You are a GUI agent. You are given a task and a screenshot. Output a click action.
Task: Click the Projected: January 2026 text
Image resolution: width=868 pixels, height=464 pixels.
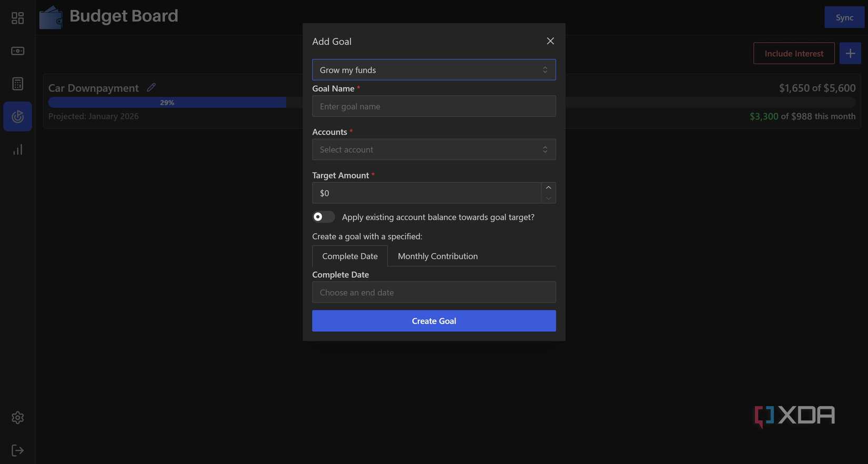point(94,116)
